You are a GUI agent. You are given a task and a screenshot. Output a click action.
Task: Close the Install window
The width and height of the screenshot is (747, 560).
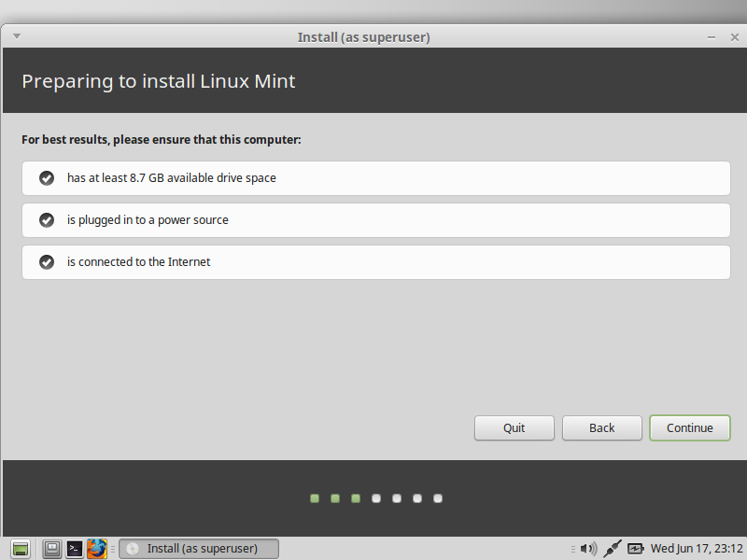click(735, 37)
